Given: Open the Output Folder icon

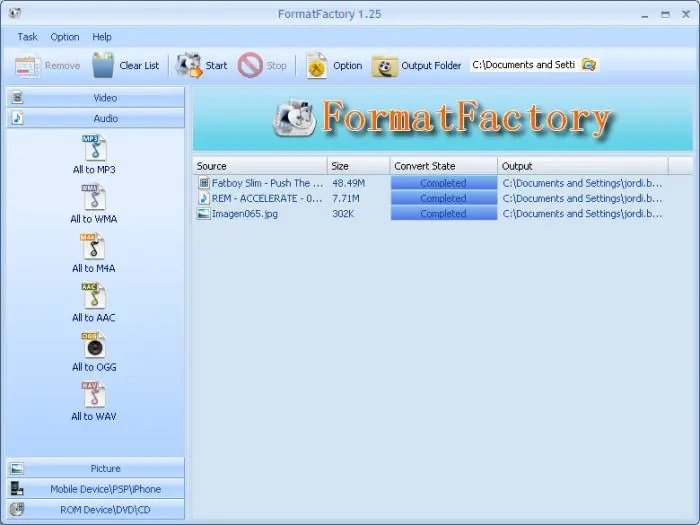Looking at the screenshot, I should pos(384,66).
